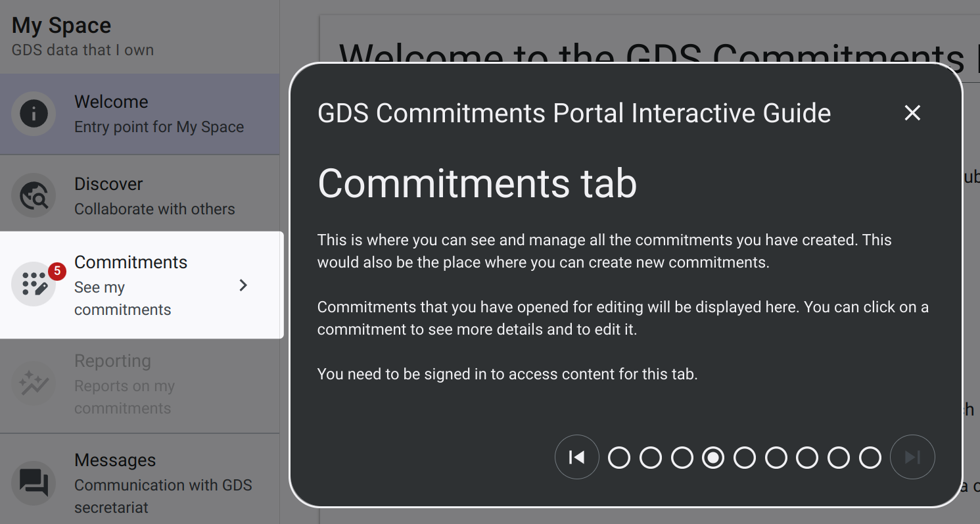Select the seventh guide step dot
Image resolution: width=980 pixels, height=524 pixels.
[807, 458]
